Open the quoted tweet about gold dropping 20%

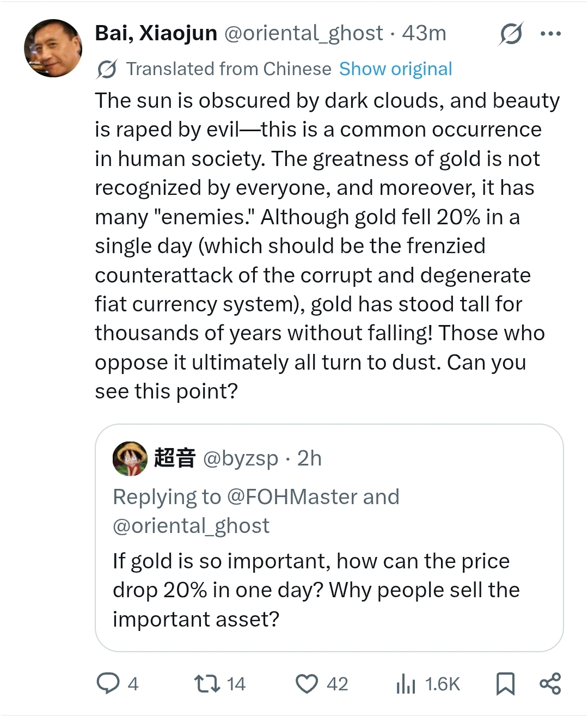316,590
